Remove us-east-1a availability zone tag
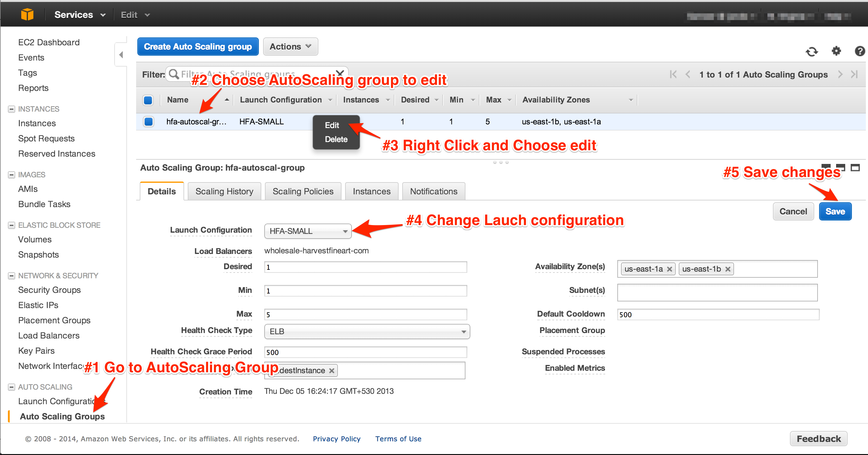This screenshot has width=868, height=455. (x=670, y=269)
